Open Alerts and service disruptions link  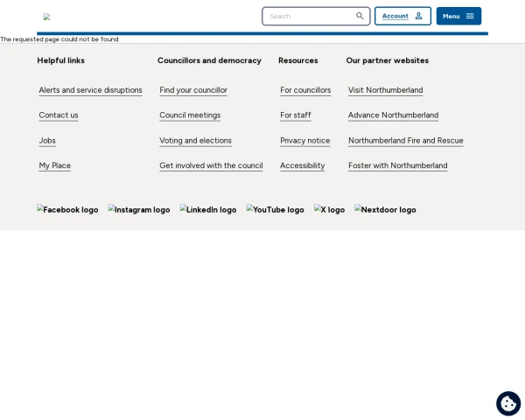90,90
